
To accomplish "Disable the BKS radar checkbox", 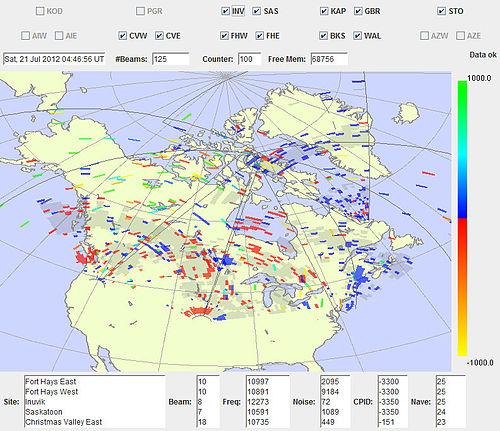I will click(x=324, y=36).
